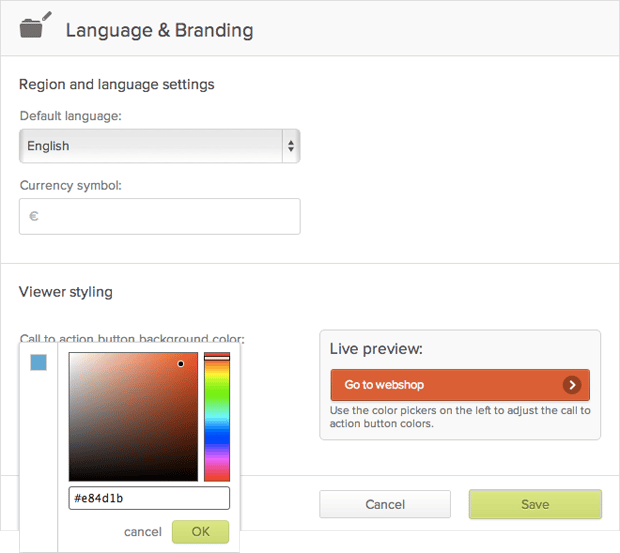Click the up-down arrows on language select
620x553 pixels.
(291, 146)
